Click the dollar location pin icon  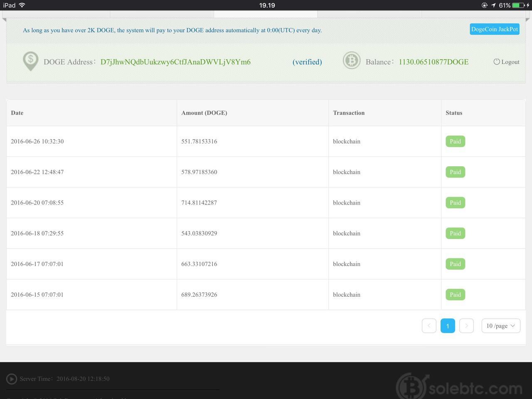(30, 61)
